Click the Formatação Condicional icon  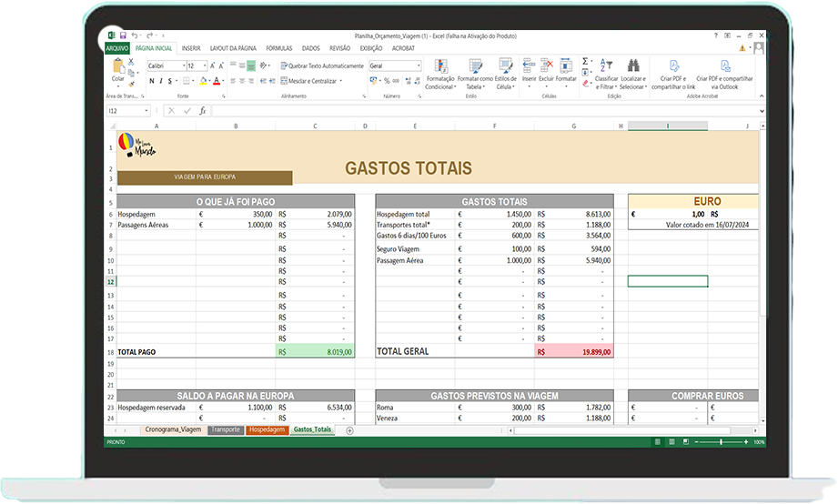coord(440,68)
